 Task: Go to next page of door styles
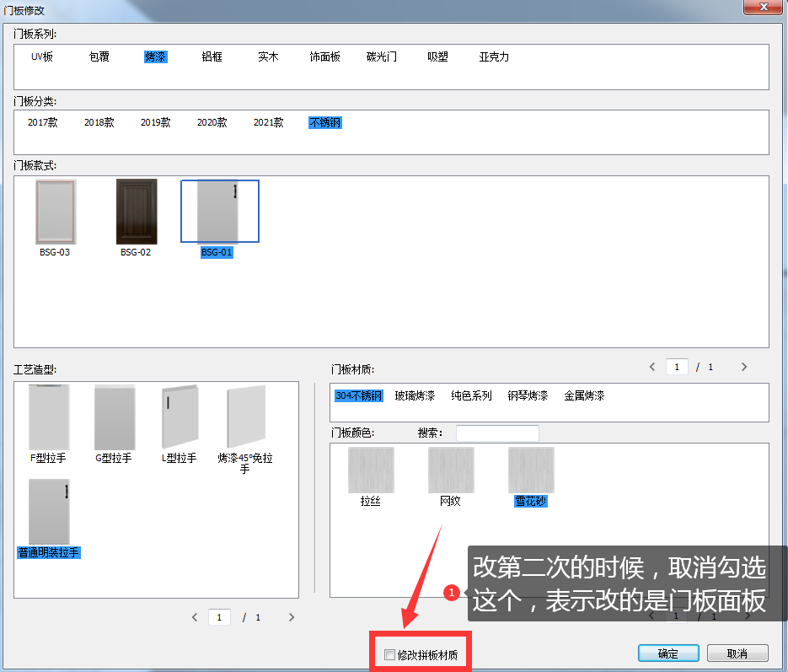pyautogui.click(x=744, y=367)
